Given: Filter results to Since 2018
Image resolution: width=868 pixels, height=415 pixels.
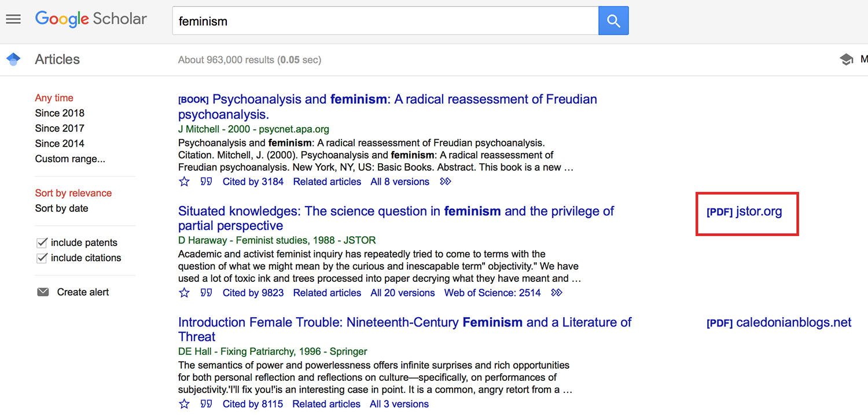Looking at the screenshot, I should click(x=60, y=113).
